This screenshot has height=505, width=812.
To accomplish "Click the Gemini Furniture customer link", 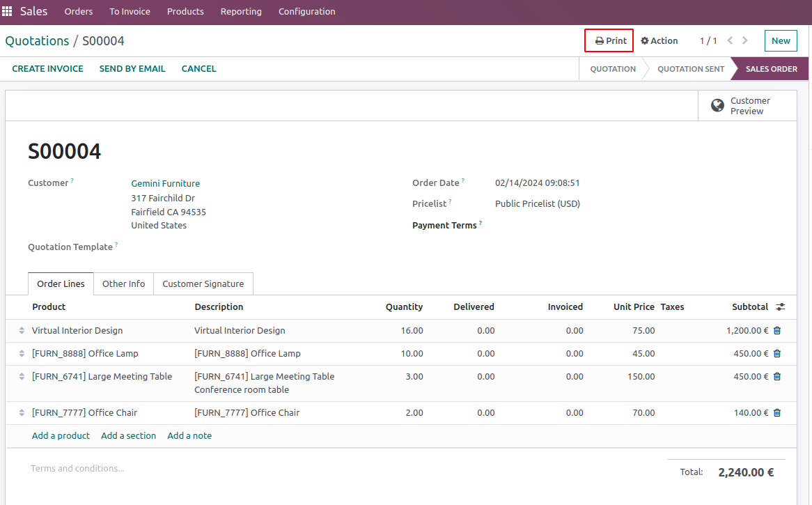I will point(165,184).
